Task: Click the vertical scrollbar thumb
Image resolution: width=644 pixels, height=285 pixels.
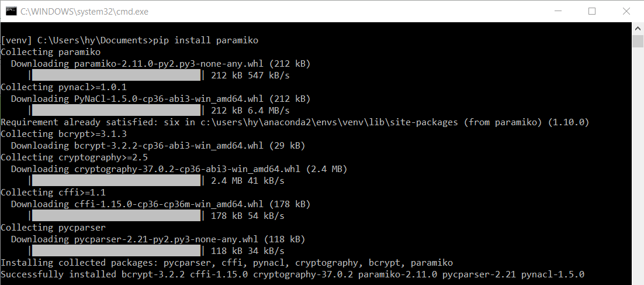Action: tap(638, 41)
